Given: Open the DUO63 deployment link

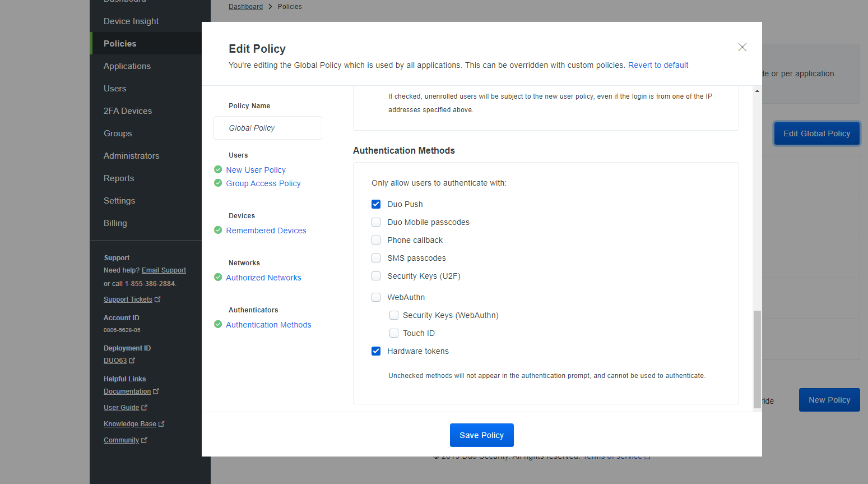Looking at the screenshot, I should pyautogui.click(x=115, y=361).
